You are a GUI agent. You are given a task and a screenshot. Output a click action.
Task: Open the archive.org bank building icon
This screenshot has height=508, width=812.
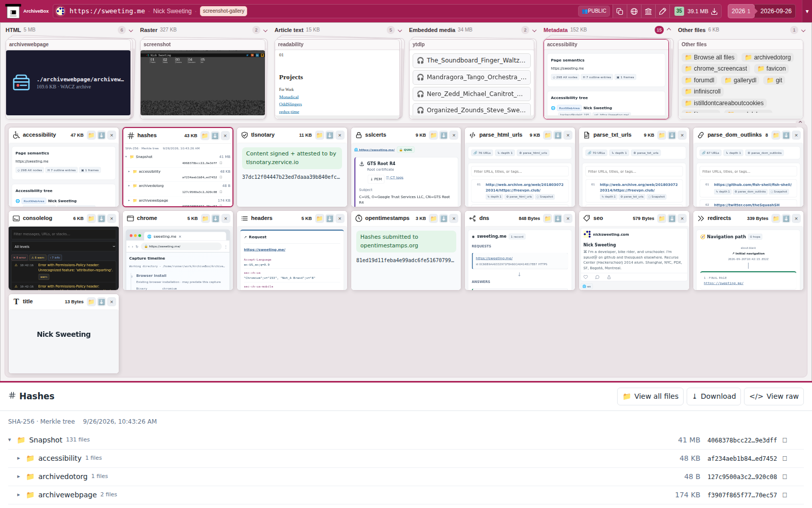648,11
